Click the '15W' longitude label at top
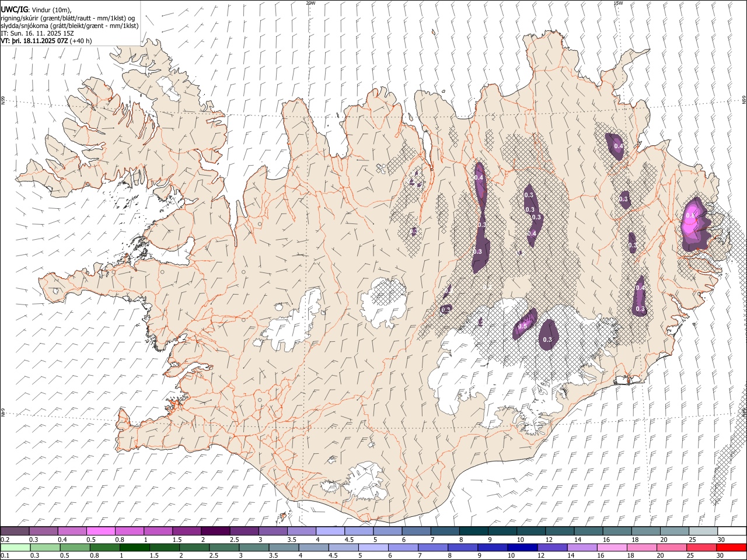747x560 pixels. (618, 3)
